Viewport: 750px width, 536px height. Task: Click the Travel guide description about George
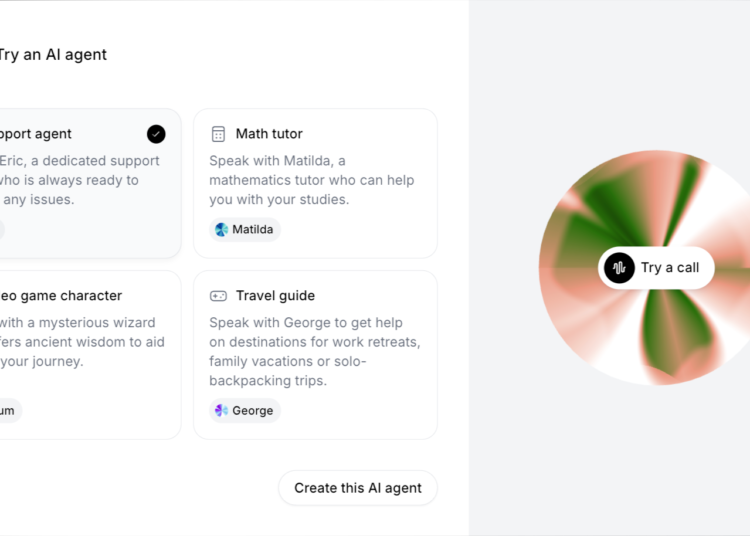(x=314, y=352)
